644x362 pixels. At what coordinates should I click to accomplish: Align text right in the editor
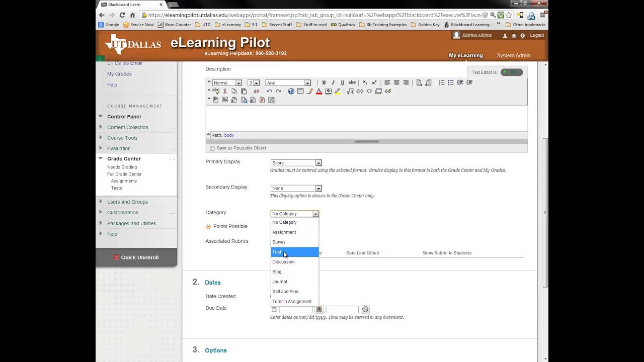(406, 82)
